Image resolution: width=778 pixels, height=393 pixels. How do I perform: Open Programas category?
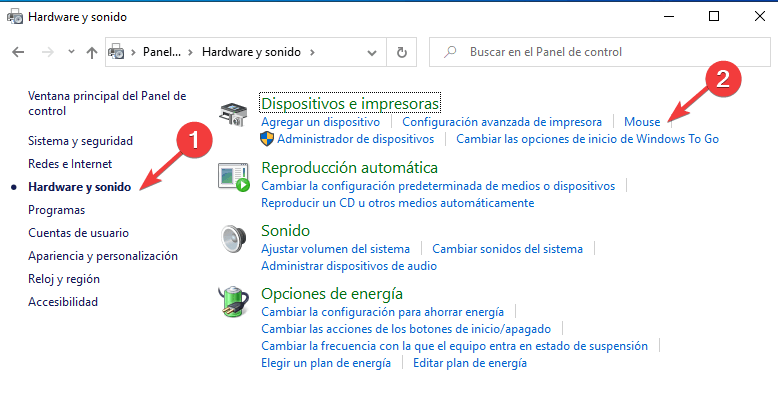57,210
